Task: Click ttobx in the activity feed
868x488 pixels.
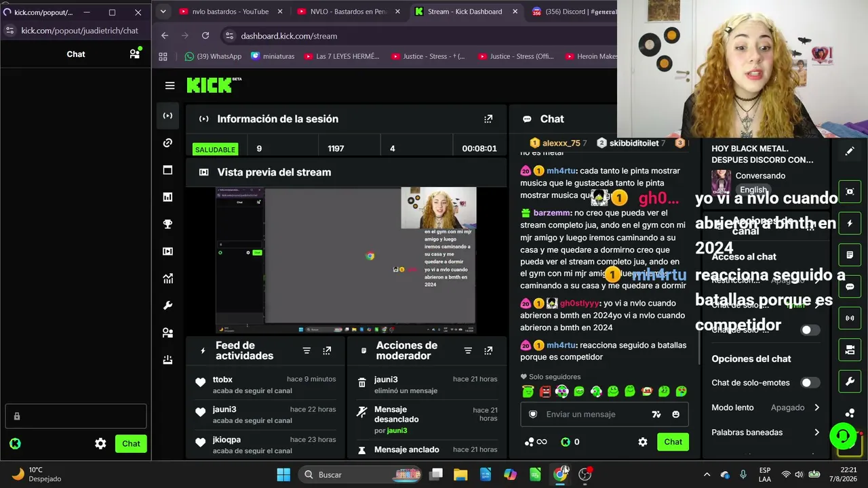Action: 222,380
